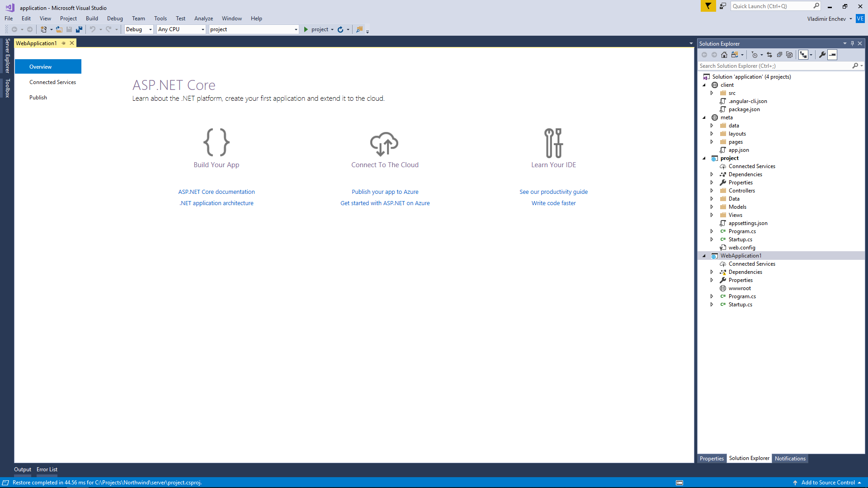Open the Write code faster link
Image resolution: width=868 pixels, height=488 pixels.
[554, 203]
